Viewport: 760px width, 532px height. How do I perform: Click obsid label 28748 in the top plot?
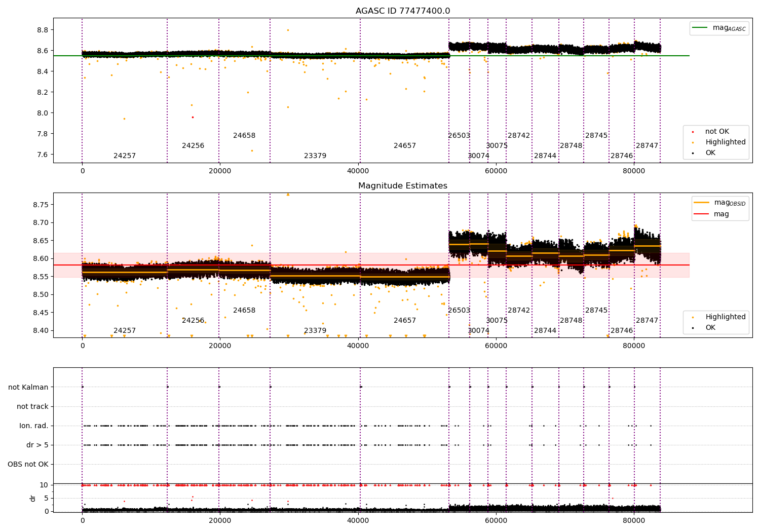[571, 146]
